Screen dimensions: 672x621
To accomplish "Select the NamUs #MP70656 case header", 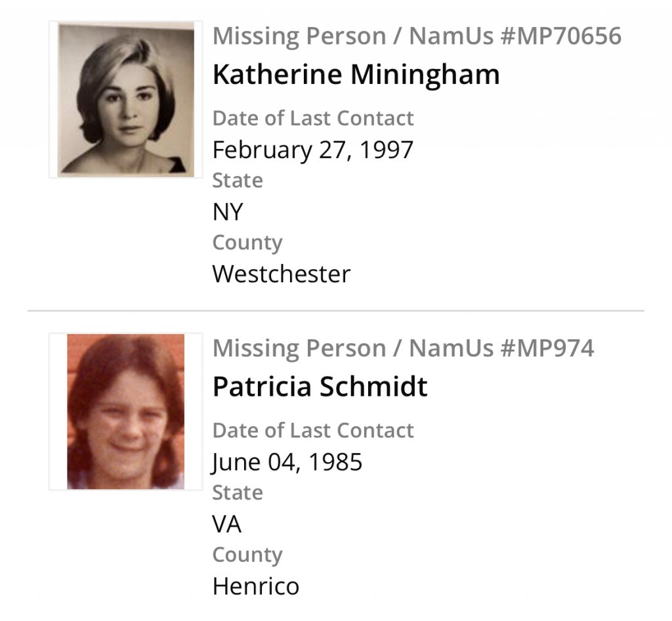I will pyautogui.click(x=417, y=36).
